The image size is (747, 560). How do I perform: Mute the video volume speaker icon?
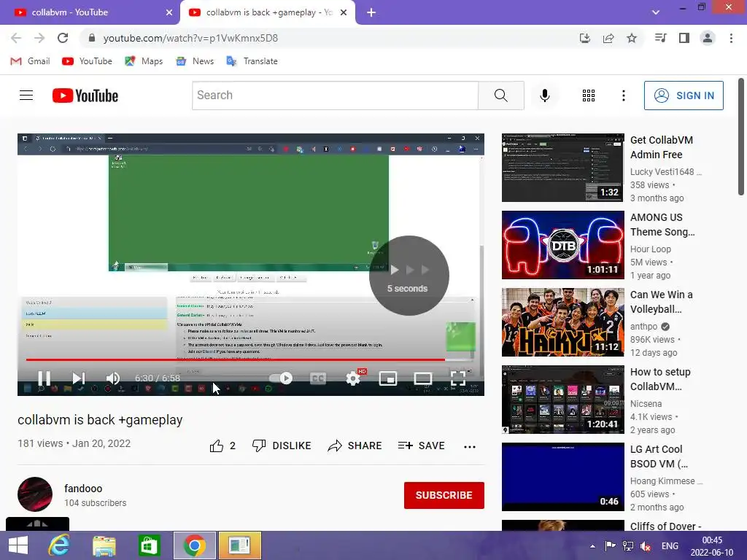(113, 378)
